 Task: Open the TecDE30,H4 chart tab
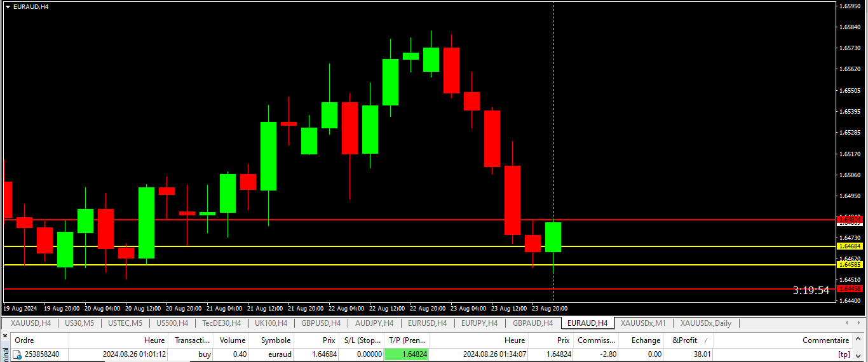point(221,323)
